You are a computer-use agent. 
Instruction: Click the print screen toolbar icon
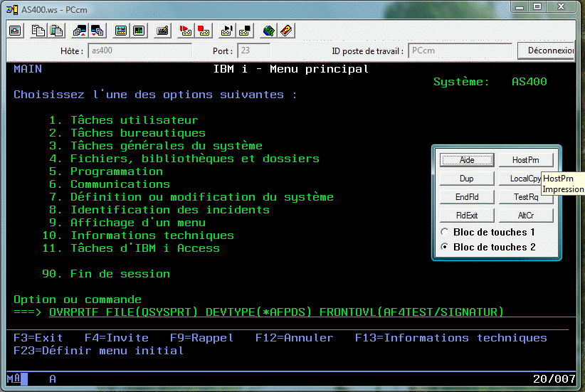point(15,31)
